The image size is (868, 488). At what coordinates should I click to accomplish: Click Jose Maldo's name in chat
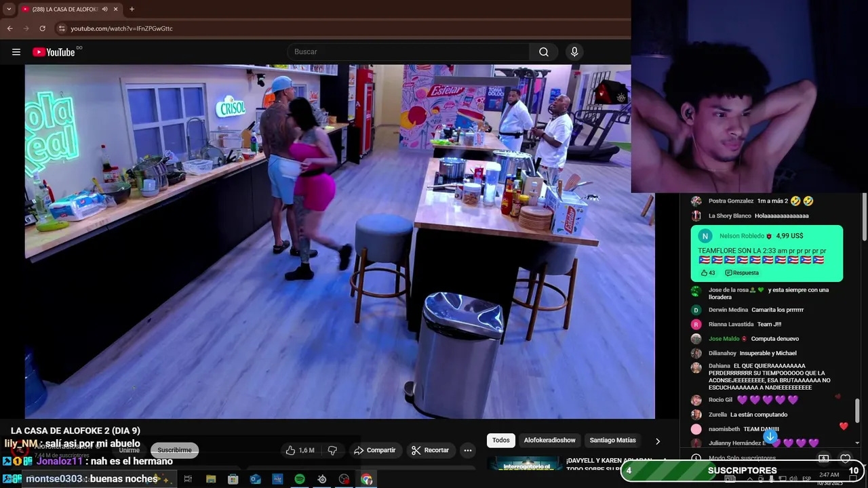pyautogui.click(x=724, y=339)
